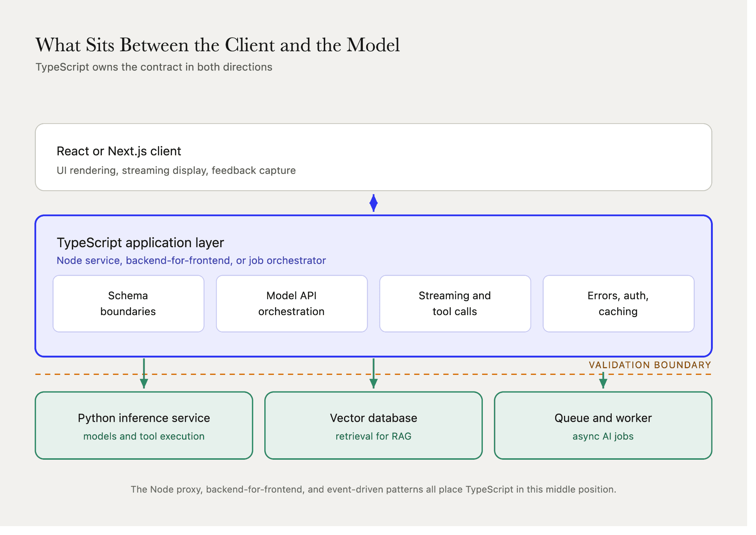Select 'UI rendering, streaming display, feedback capture' text
The height and width of the screenshot is (535, 756).
(x=176, y=170)
